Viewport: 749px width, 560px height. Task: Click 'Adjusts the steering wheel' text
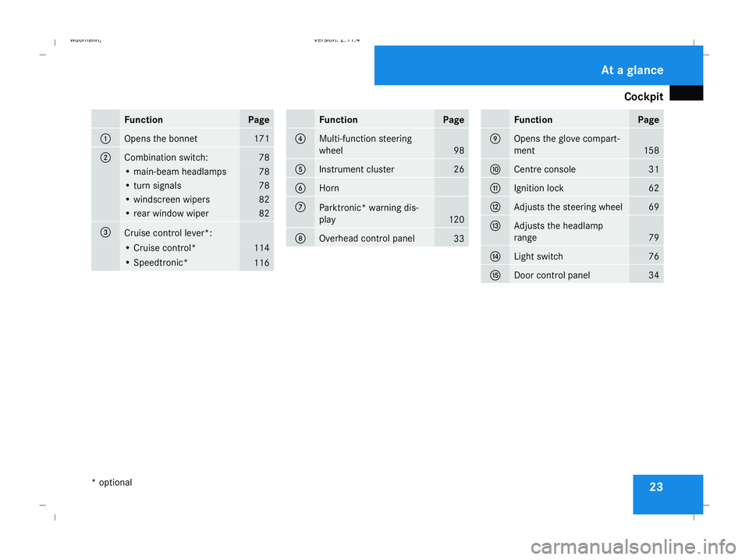click(x=568, y=207)
